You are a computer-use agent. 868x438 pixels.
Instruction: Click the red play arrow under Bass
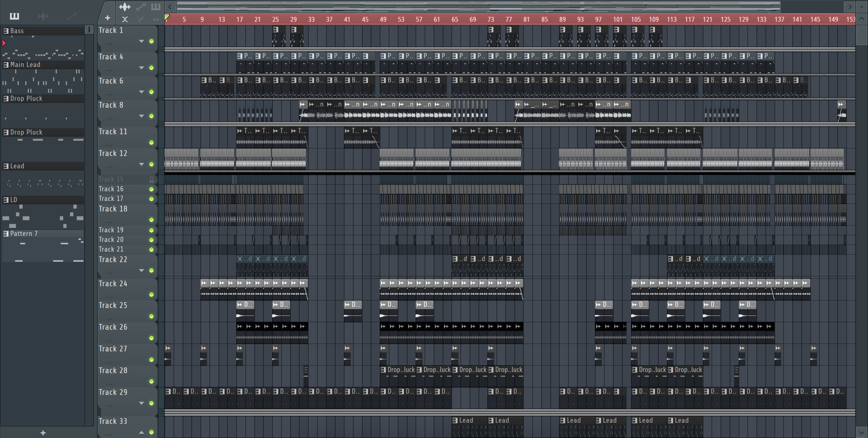click(4, 43)
